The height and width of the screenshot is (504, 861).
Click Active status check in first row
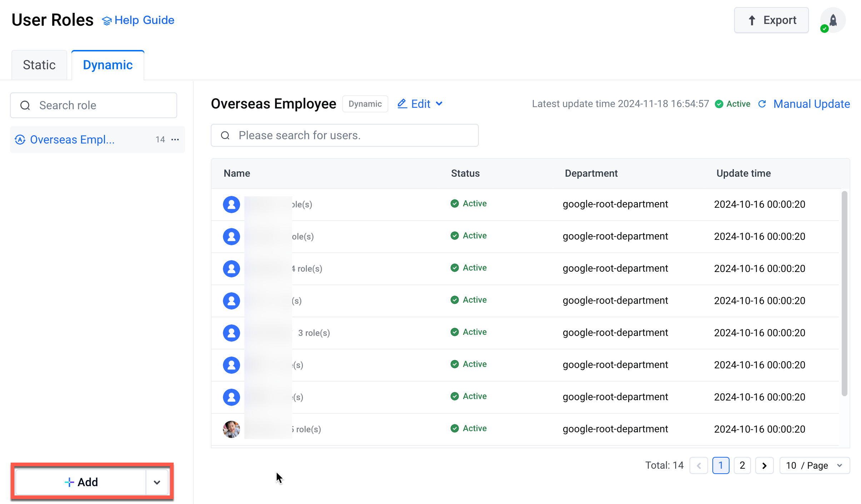tap(455, 203)
